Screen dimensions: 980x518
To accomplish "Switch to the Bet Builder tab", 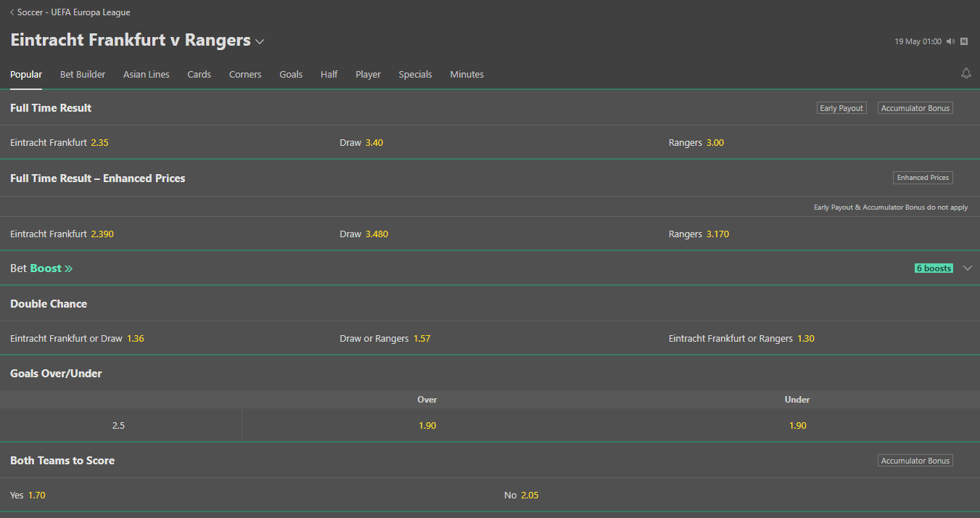I will (83, 74).
